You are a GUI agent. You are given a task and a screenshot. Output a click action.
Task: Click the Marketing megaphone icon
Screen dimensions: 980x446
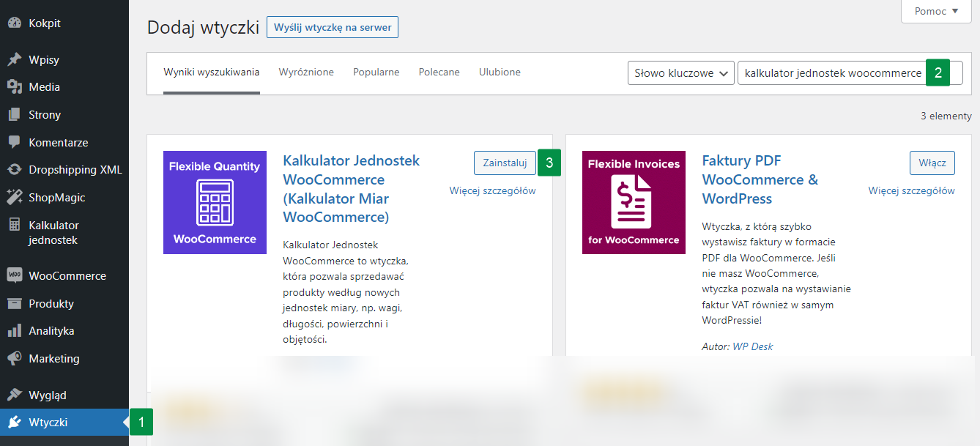coord(15,358)
